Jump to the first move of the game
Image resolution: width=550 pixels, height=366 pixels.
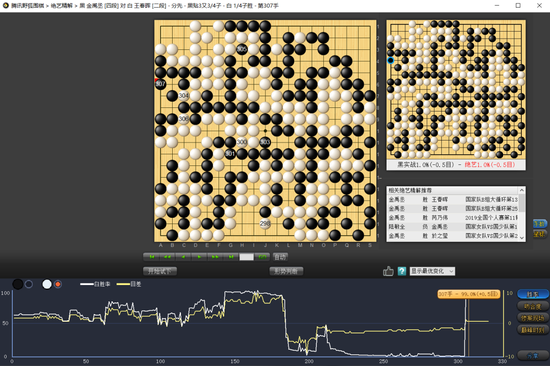click(x=152, y=257)
